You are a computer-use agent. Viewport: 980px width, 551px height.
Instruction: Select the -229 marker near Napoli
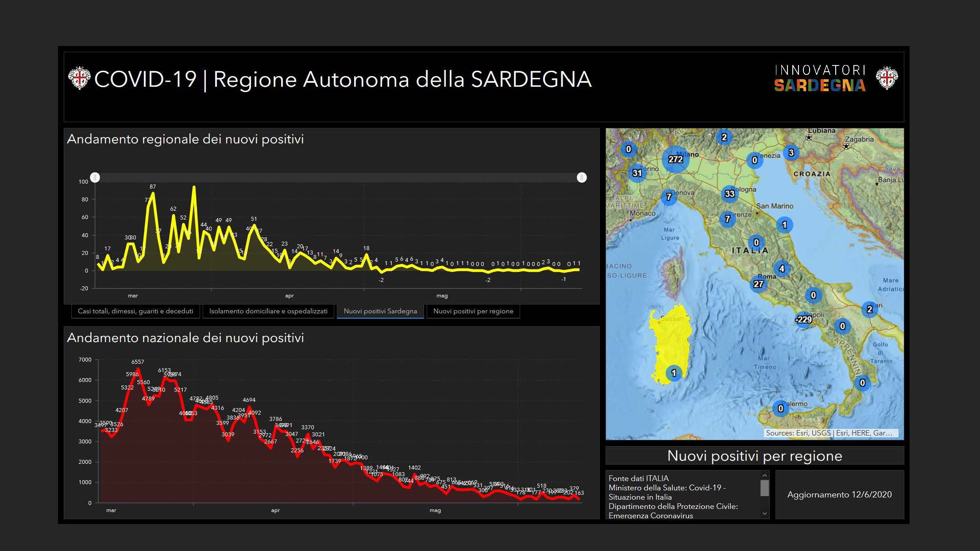(x=803, y=320)
